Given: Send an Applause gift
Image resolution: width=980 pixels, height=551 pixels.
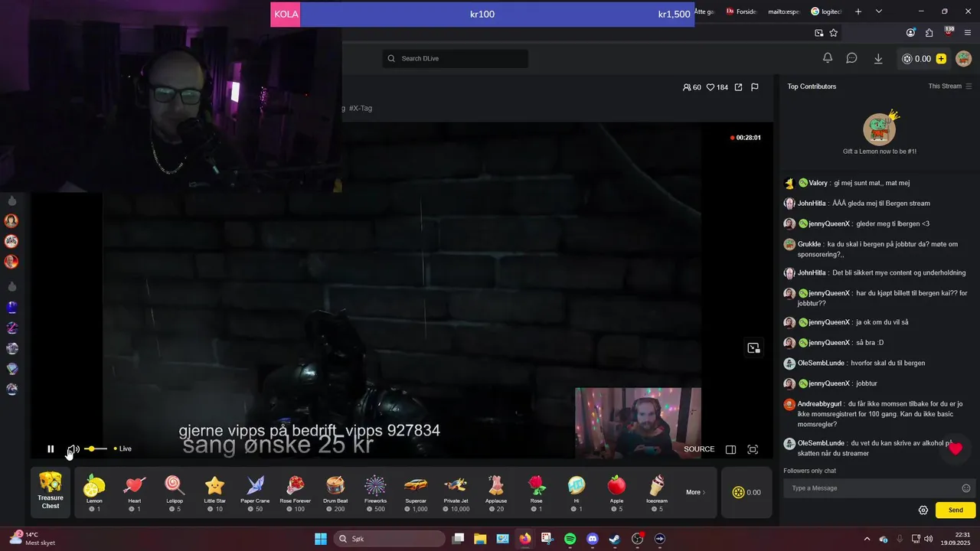Looking at the screenshot, I should [x=496, y=493].
